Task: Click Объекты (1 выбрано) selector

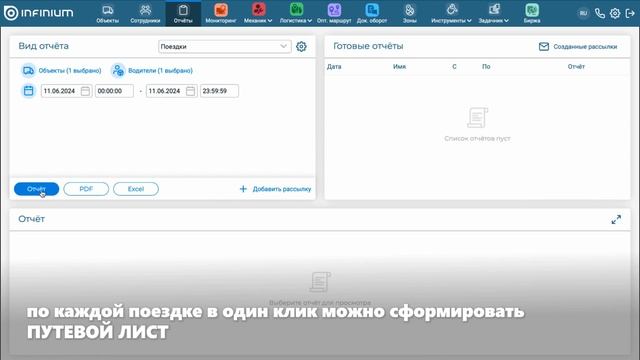Action: (61, 71)
